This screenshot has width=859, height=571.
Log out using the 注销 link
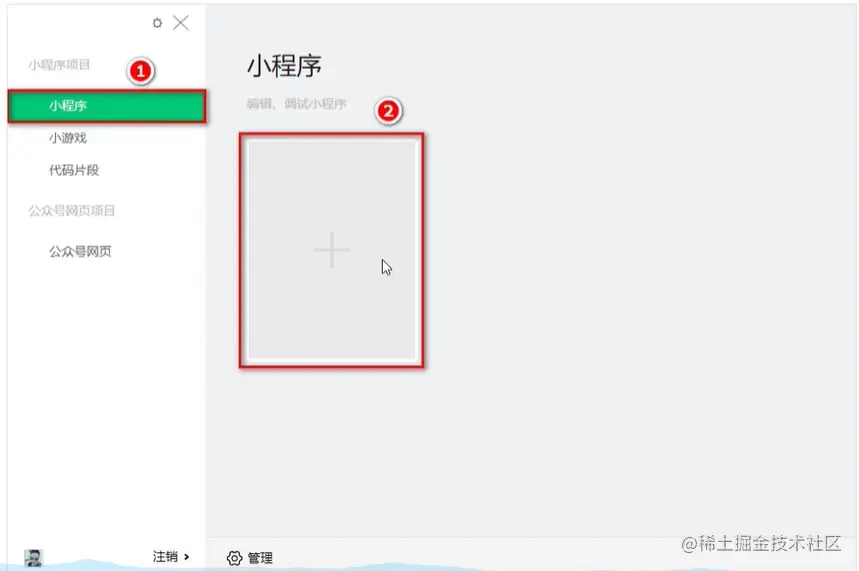tap(165, 557)
